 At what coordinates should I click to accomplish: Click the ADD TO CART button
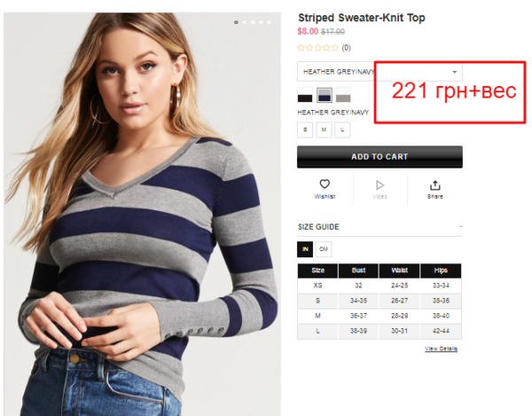click(x=379, y=157)
